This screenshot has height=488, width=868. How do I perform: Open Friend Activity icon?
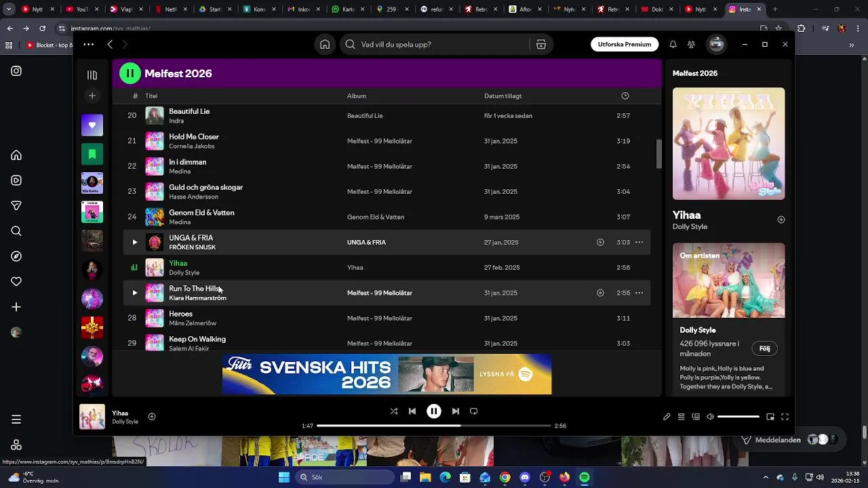pos(691,44)
